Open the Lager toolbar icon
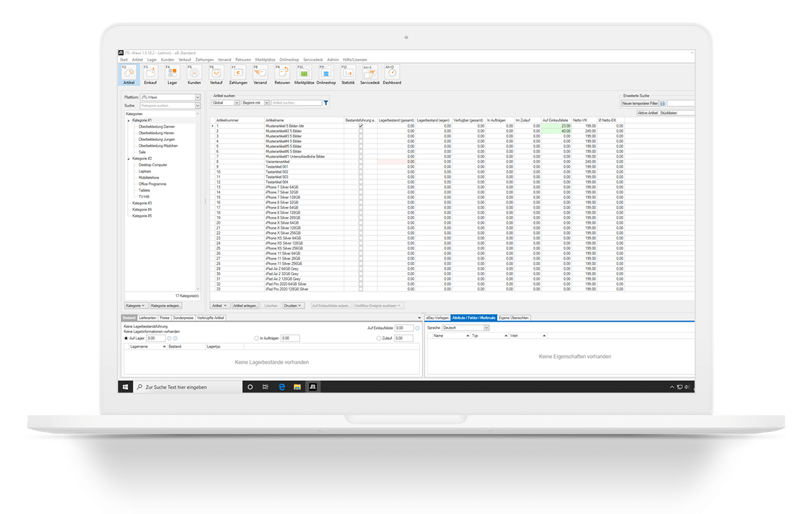This screenshot has width=812, height=514. (x=172, y=74)
